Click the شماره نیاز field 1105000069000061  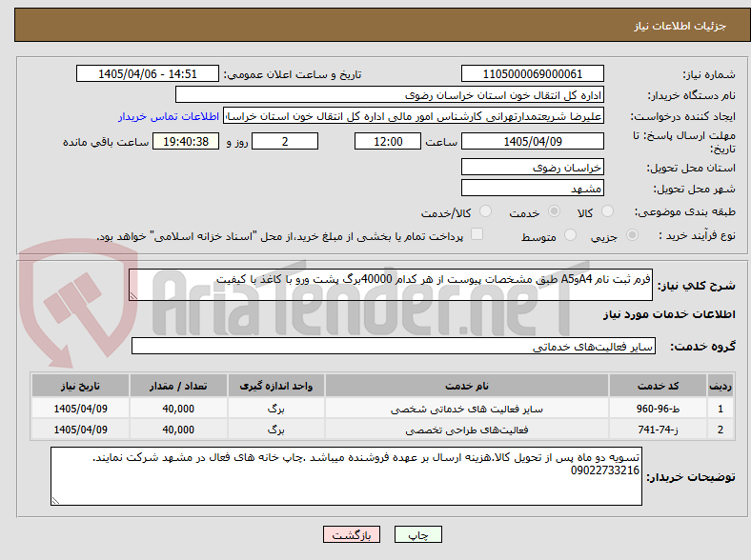click(532, 73)
